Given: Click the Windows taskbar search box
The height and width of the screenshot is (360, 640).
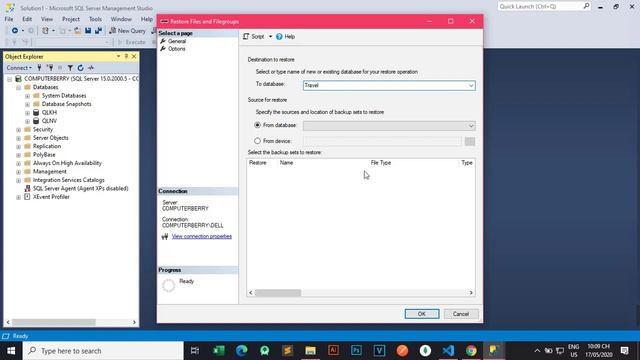Looking at the screenshot, I should click(103, 351).
